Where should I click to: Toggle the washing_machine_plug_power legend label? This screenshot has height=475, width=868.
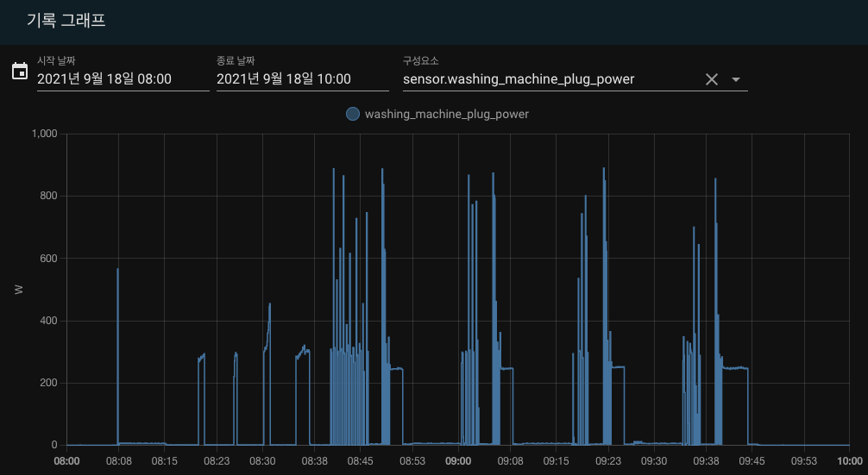447,114
